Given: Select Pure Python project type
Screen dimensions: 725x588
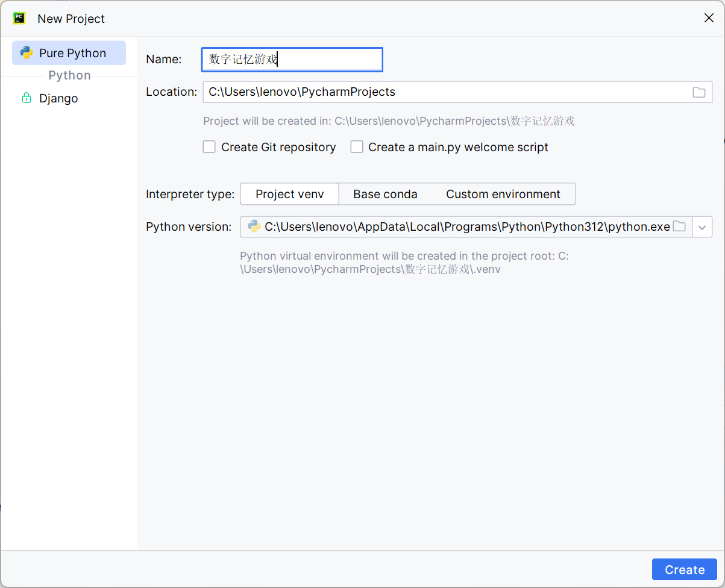Looking at the screenshot, I should click(72, 53).
